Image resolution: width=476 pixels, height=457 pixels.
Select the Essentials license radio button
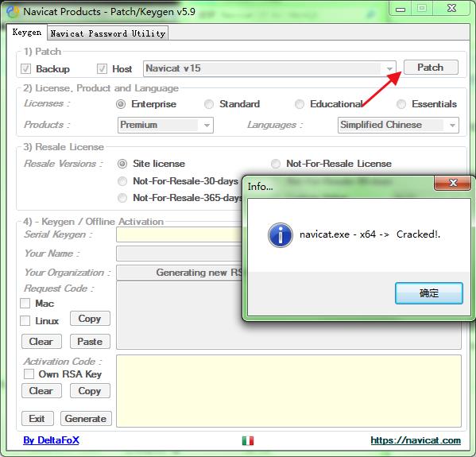(x=401, y=104)
